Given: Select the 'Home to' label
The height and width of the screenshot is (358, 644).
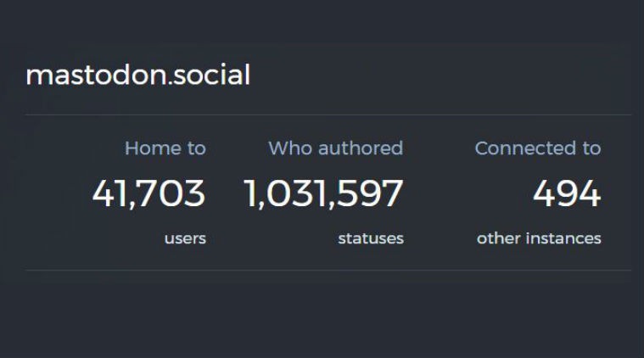Looking at the screenshot, I should [x=165, y=148].
